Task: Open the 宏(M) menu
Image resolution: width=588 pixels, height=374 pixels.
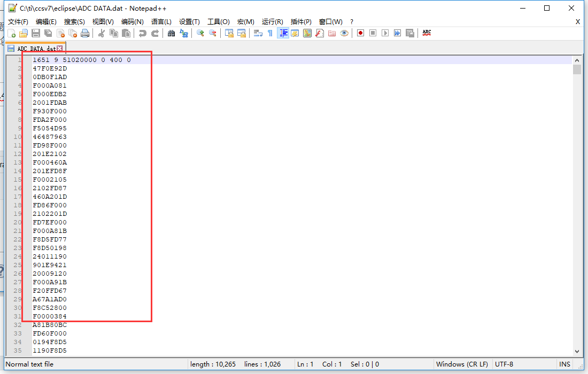Action: 246,22
